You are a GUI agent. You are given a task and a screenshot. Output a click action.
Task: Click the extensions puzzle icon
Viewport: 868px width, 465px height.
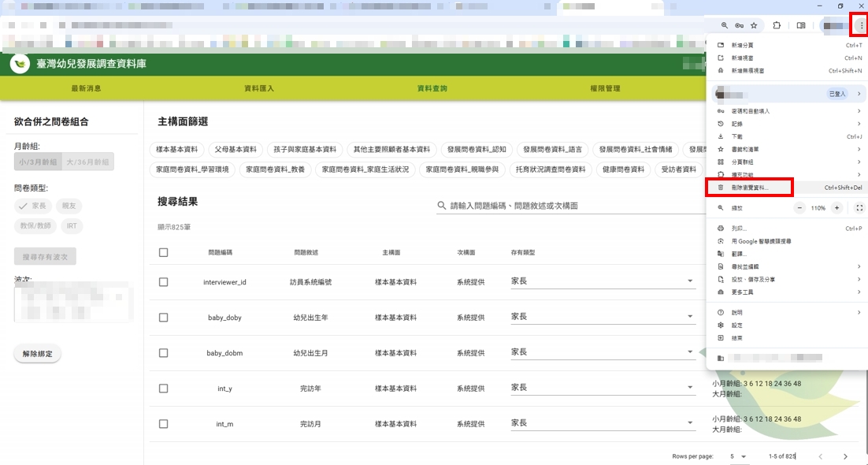(777, 25)
